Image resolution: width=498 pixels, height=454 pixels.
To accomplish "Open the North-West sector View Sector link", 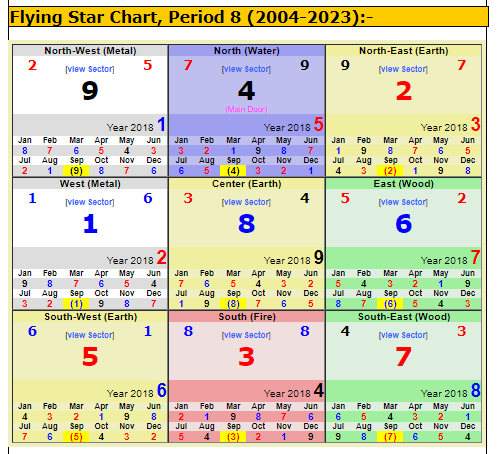I will [x=90, y=69].
